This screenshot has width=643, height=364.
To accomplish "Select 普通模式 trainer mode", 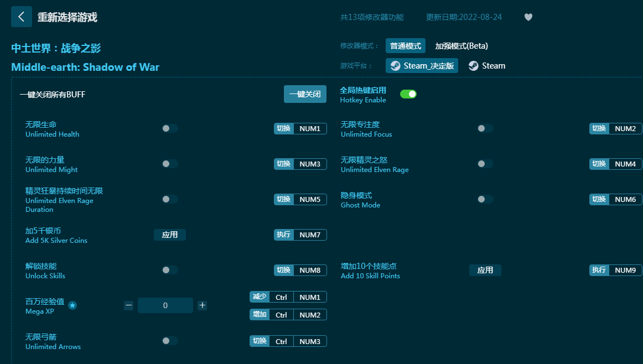I will (x=406, y=46).
